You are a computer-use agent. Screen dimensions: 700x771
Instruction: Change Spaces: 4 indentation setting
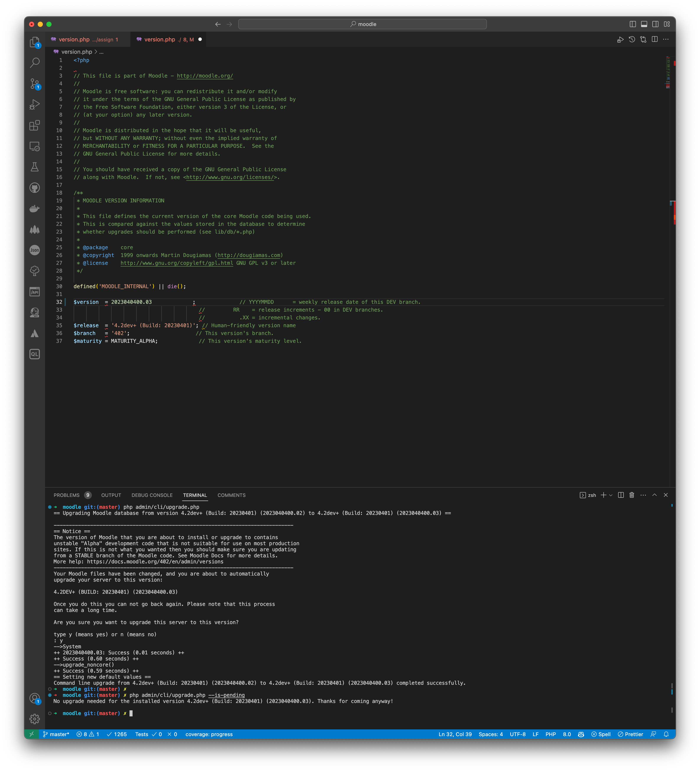[491, 734]
